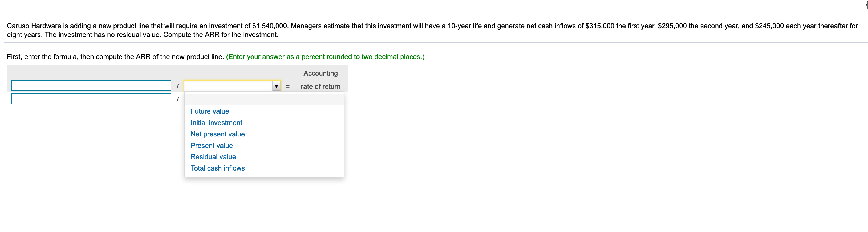Select "Total cash inflows" option

tap(218, 168)
